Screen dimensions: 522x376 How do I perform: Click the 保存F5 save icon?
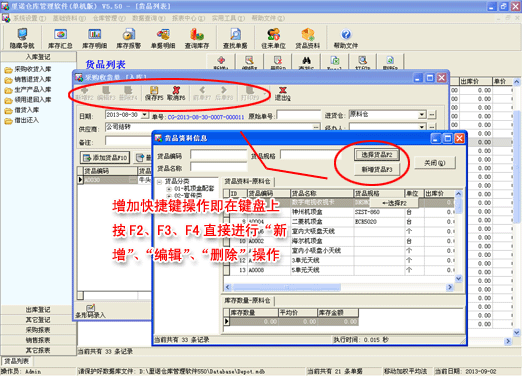point(154,93)
